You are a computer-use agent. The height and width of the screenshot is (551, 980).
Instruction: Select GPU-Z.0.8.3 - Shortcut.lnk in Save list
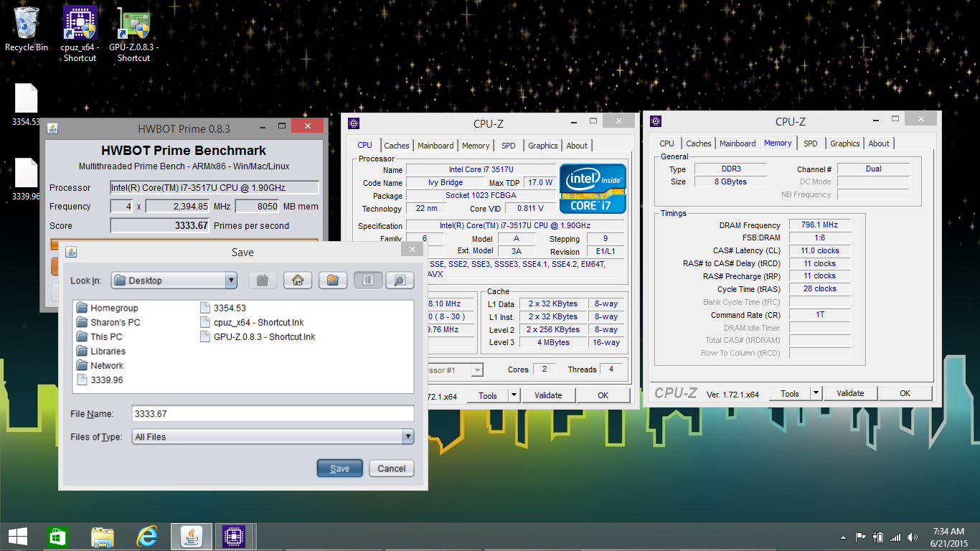pyautogui.click(x=258, y=336)
